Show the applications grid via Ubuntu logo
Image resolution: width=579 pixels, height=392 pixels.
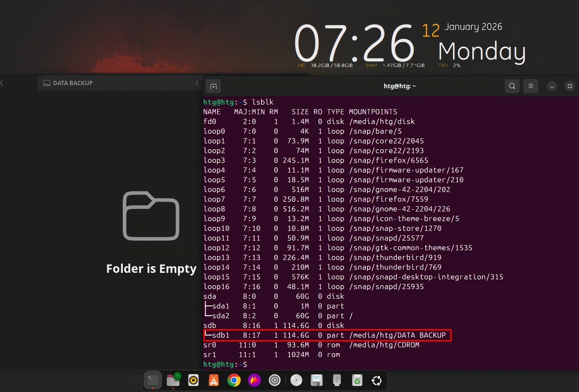(x=377, y=380)
